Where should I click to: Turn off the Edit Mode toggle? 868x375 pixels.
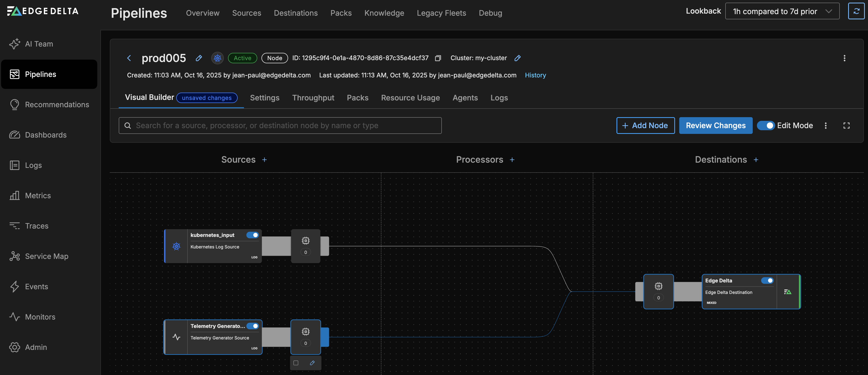[766, 125]
